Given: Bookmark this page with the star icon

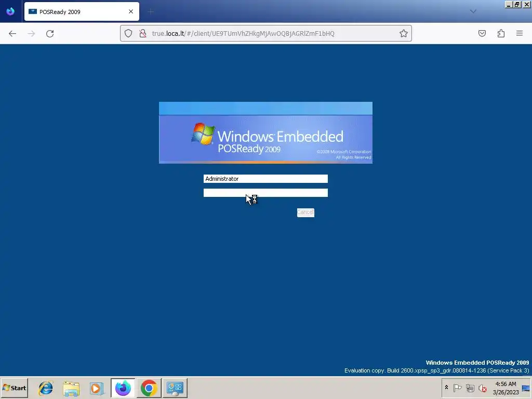Looking at the screenshot, I should click(x=403, y=33).
